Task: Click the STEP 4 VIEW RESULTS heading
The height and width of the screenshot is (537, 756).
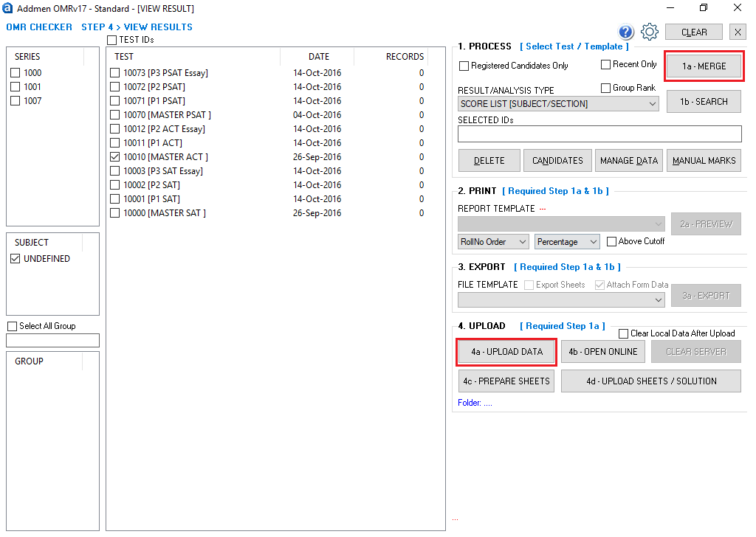Action: point(137,27)
